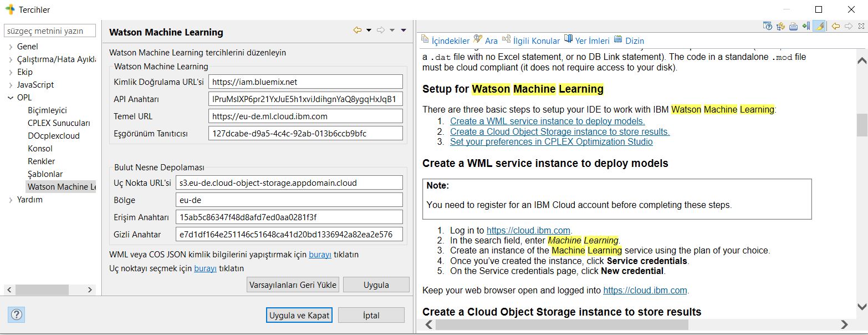Click the add bookmark icon in help toolbar
This screenshot has height=335, width=868.
[806, 26]
